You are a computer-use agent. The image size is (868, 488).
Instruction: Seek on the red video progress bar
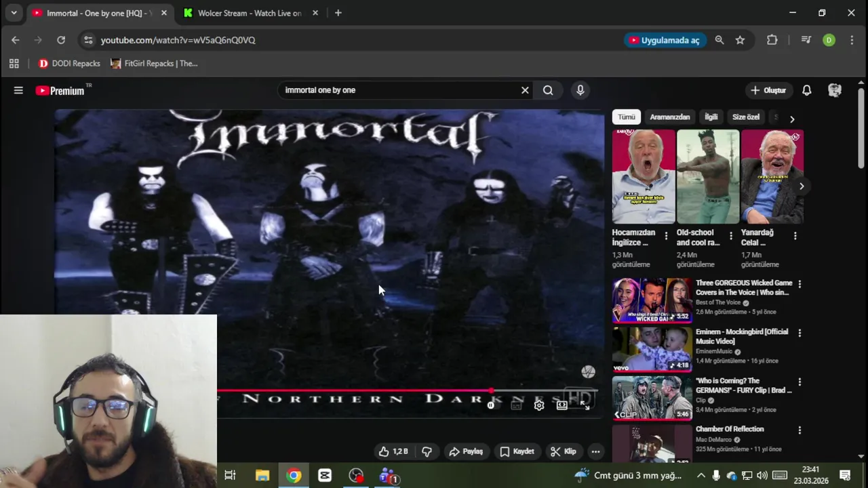(354, 391)
